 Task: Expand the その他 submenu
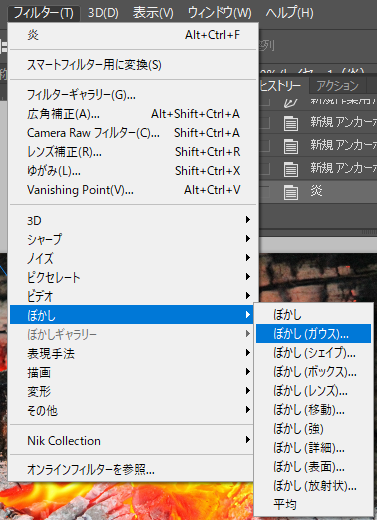(x=133, y=410)
